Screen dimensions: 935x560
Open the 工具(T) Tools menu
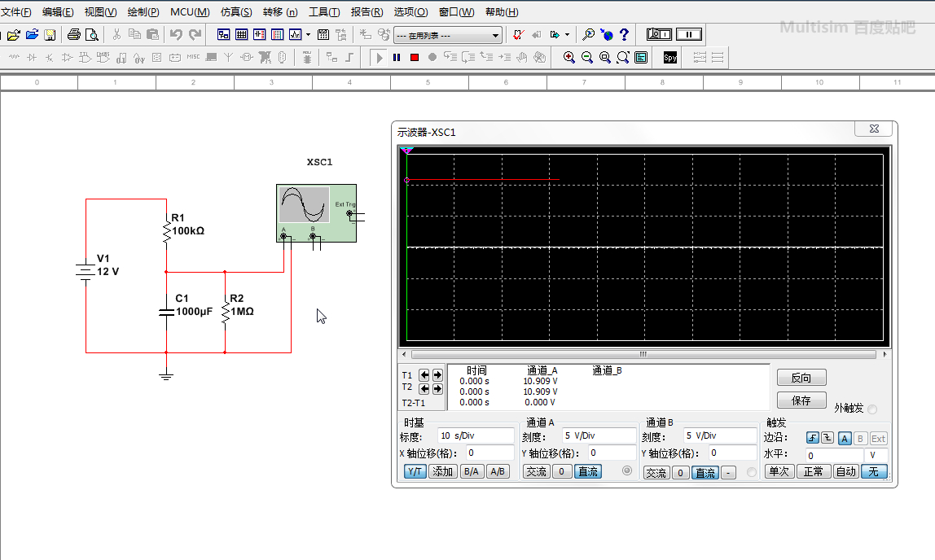pos(324,12)
